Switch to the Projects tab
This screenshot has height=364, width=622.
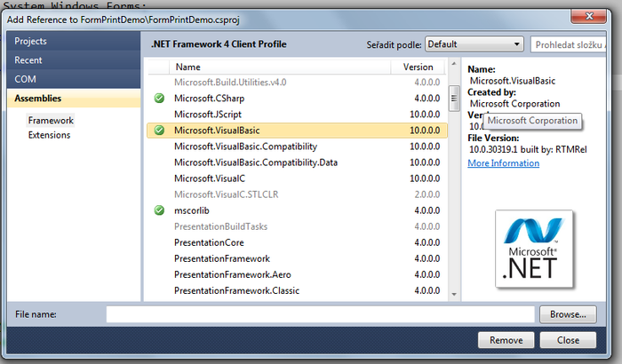[74, 41]
